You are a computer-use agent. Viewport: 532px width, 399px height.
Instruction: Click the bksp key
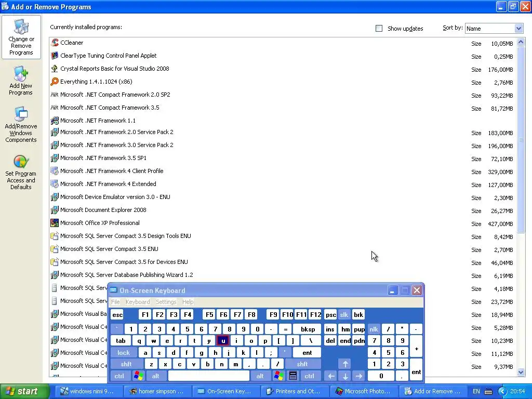pyautogui.click(x=308, y=329)
